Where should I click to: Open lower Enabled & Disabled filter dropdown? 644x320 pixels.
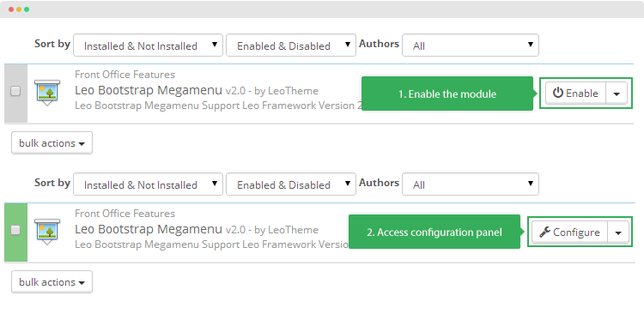click(x=291, y=184)
